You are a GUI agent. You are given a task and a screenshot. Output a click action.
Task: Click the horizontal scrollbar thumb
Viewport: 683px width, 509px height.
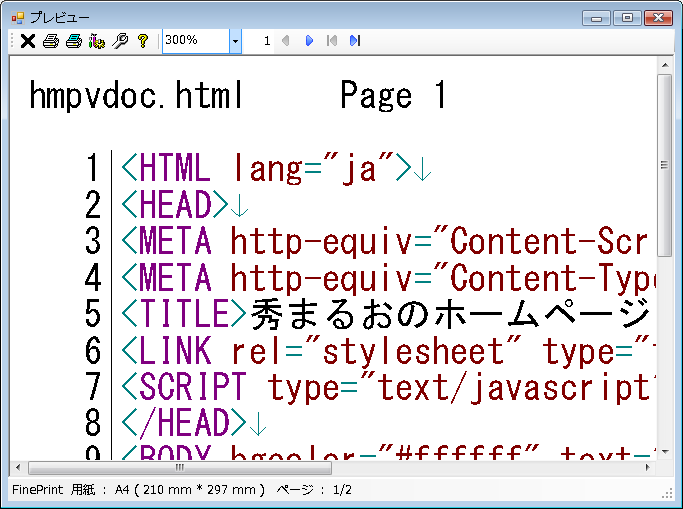[180, 467]
